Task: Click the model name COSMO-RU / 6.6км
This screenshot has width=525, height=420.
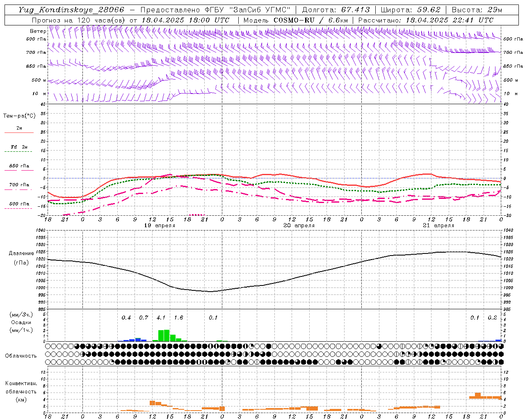Action: [x=310, y=20]
